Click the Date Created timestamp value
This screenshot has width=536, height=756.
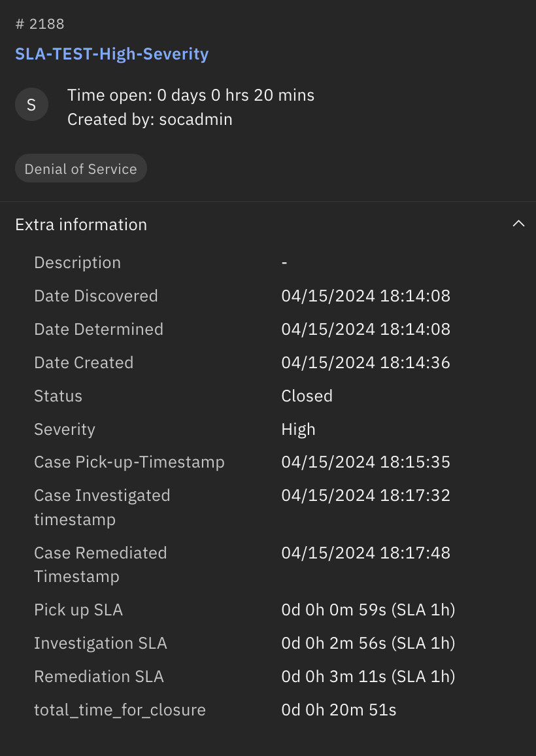pos(366,362)
